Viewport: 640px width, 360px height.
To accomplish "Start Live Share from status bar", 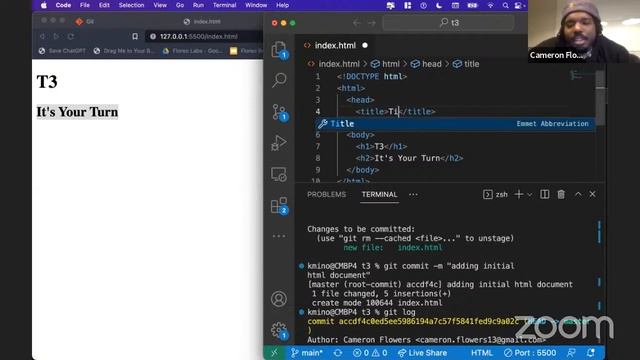I will (x=422, y=353).
